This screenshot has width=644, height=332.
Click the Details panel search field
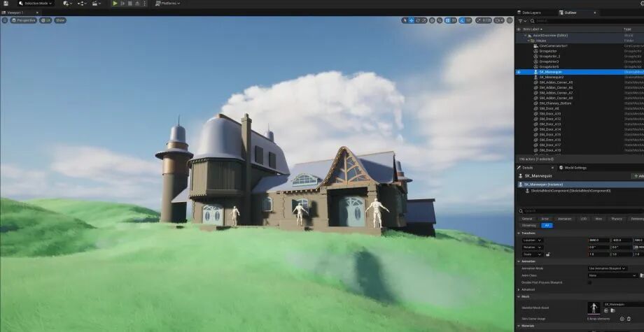pos(581,210)
